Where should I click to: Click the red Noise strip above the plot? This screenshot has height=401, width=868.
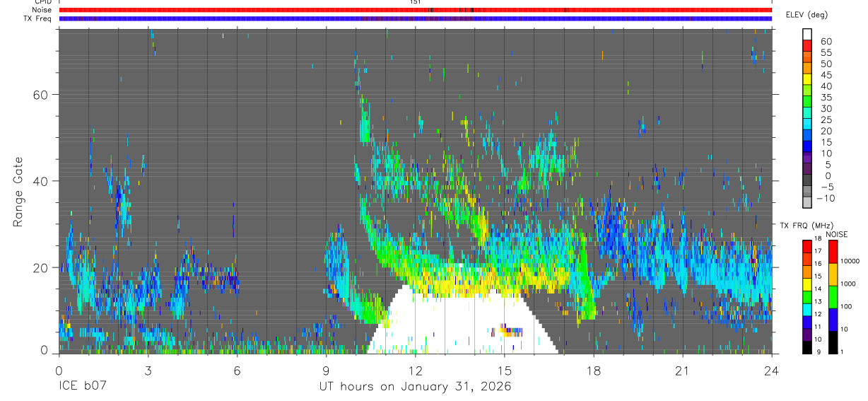click(x=416, y=10)
